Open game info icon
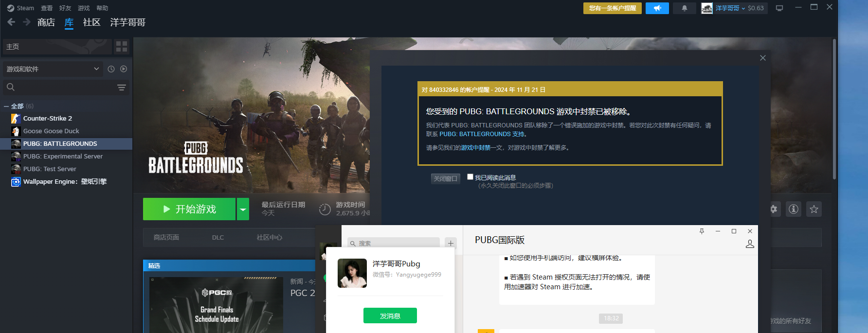 794,209
